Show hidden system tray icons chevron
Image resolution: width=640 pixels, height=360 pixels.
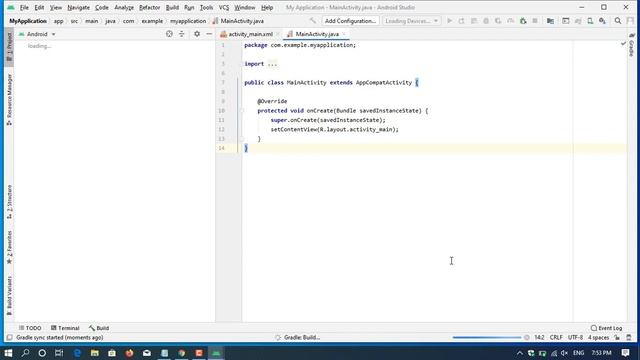pyautogui.click(x=519, y=353)
